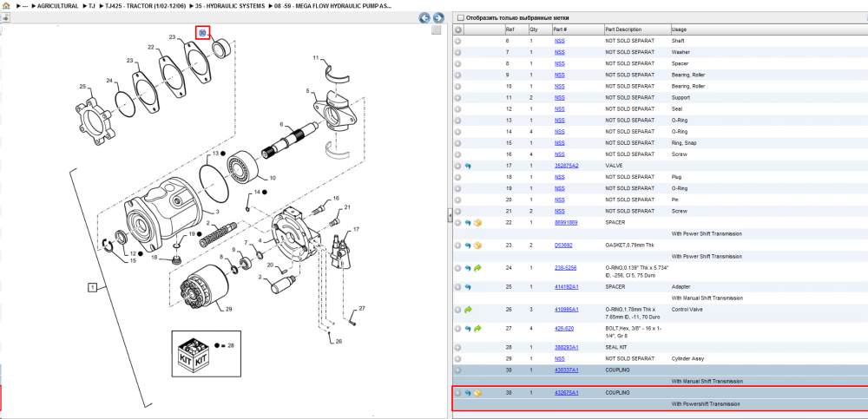Open the '---' breadcrumb item
The width and height of the screenshot is (868, 419).
(x=25, y=6)
